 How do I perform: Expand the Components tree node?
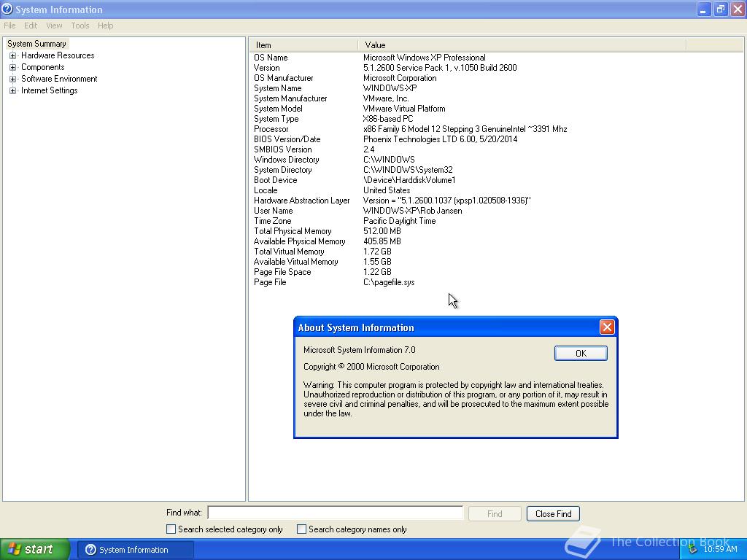click(13, 67)
